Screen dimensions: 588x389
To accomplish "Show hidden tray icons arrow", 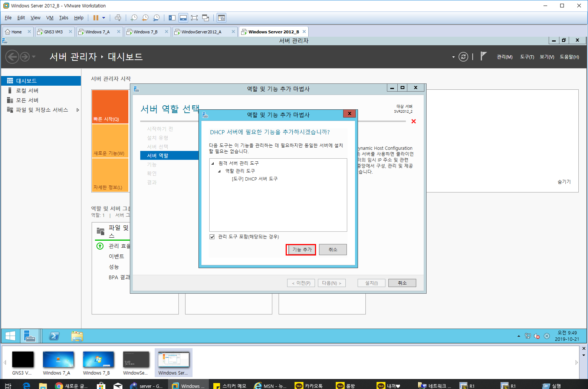I will pos(519,336).
